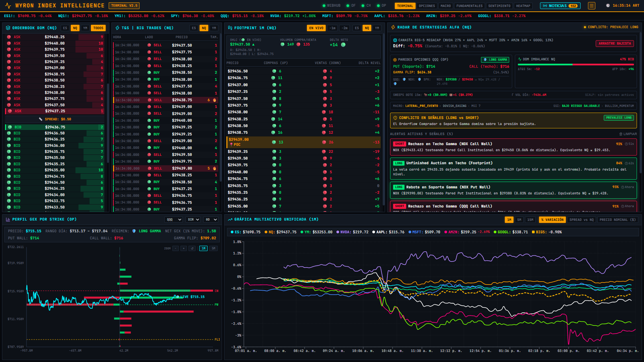644x362 pixels.
Task: Expand the Rebote en Soporte Gamma alert
Action: point(513,190)
